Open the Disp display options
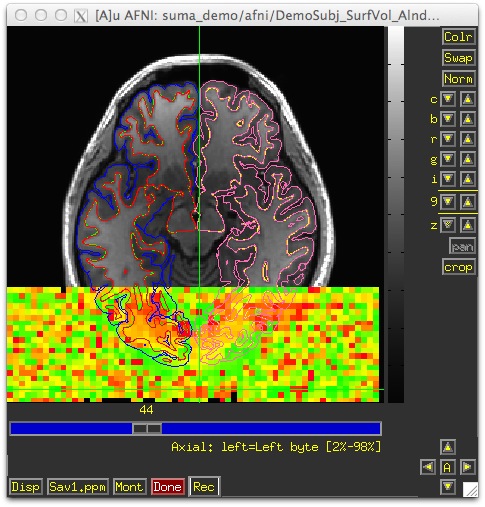The image size is (485, 507). click(x=25, y=487)
